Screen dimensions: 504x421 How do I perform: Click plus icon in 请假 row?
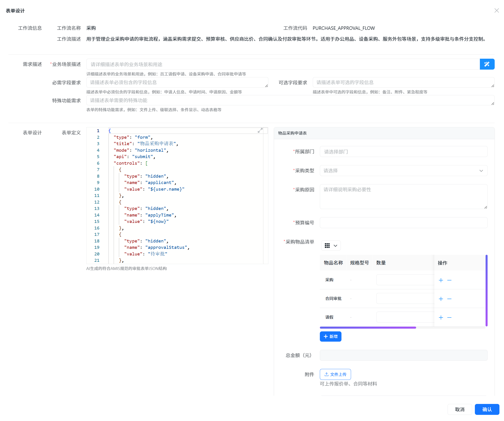pos(441,318)
